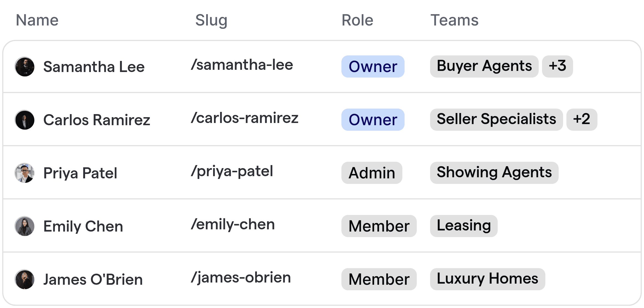Click Samantha Lee's profile avatar

coord(25,66)
